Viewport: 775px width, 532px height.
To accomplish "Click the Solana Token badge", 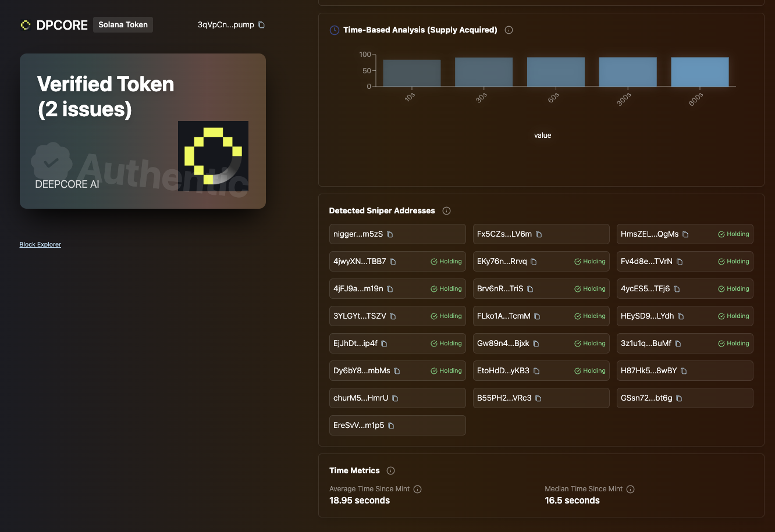I will pyautogui.click(x=123, y=25).
